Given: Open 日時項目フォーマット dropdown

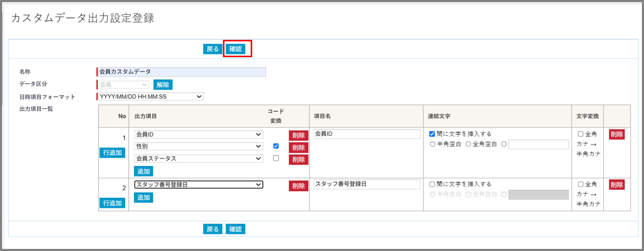Looking at the screenshot, I should coord(151,96).
